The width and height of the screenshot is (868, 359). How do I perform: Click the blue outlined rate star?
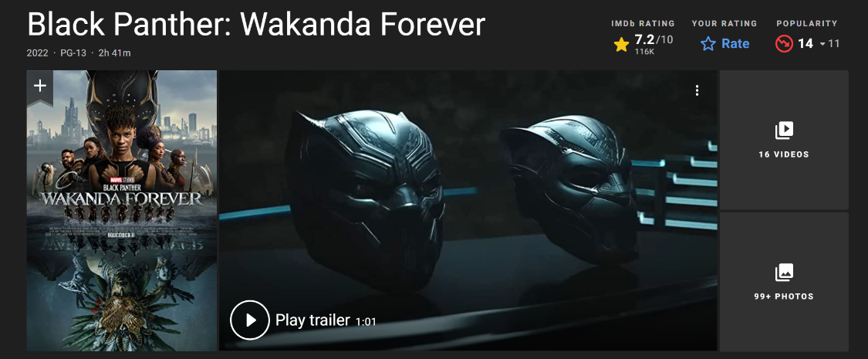pos(708,44)
